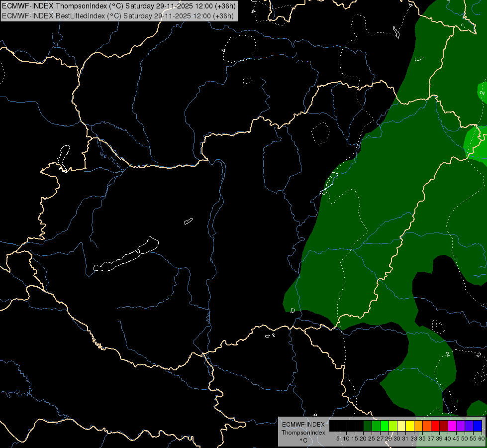This screenshot has width=487, height=448.
Task: Click the legend value label 40
Action: coord(448,439)
